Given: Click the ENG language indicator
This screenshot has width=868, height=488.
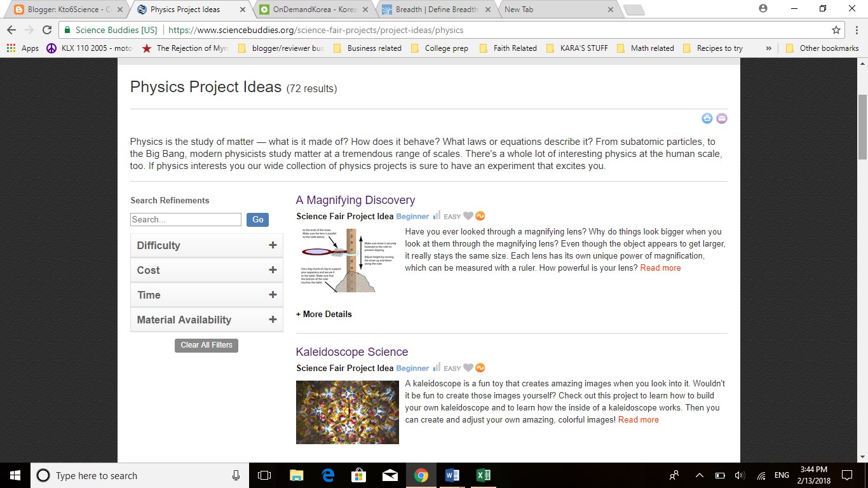Looking at the screenshot, I should click(x=782, y=475).
